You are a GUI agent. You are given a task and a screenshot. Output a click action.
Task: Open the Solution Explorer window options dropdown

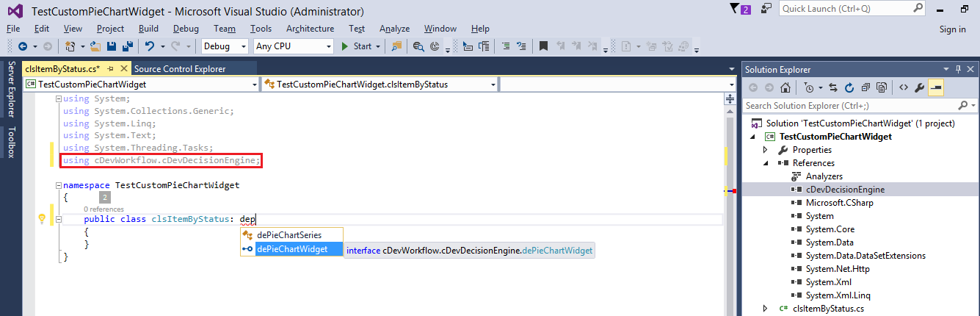946,69
